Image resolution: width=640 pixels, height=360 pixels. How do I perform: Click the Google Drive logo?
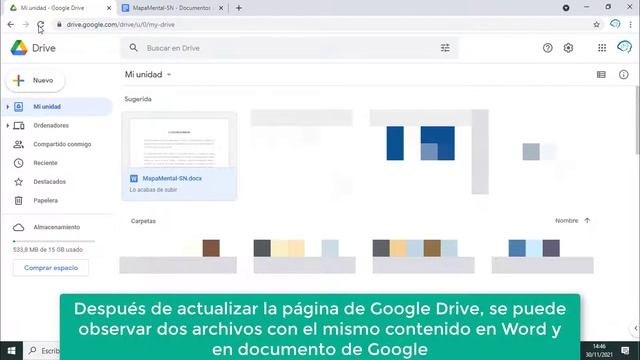(19, 48)
